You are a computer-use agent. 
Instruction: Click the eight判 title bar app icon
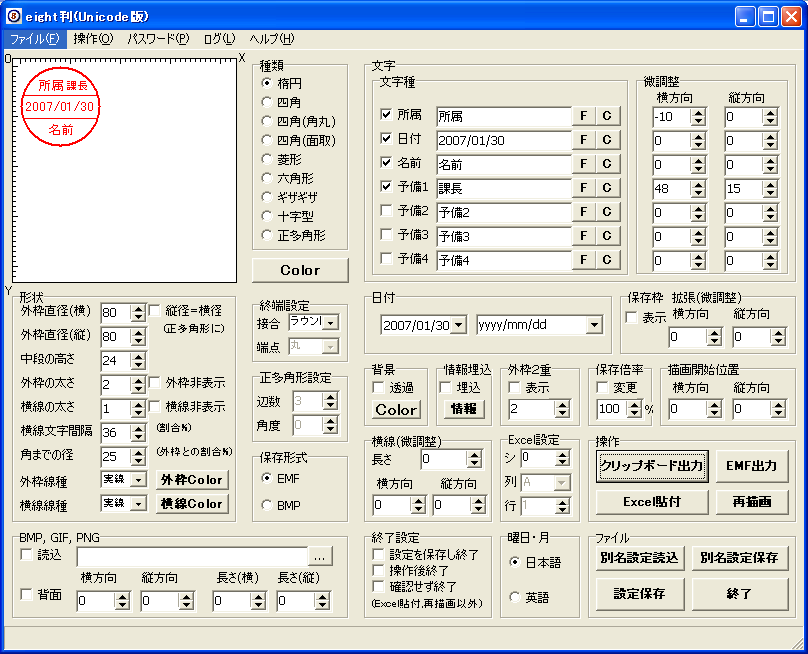click(13, 16)
